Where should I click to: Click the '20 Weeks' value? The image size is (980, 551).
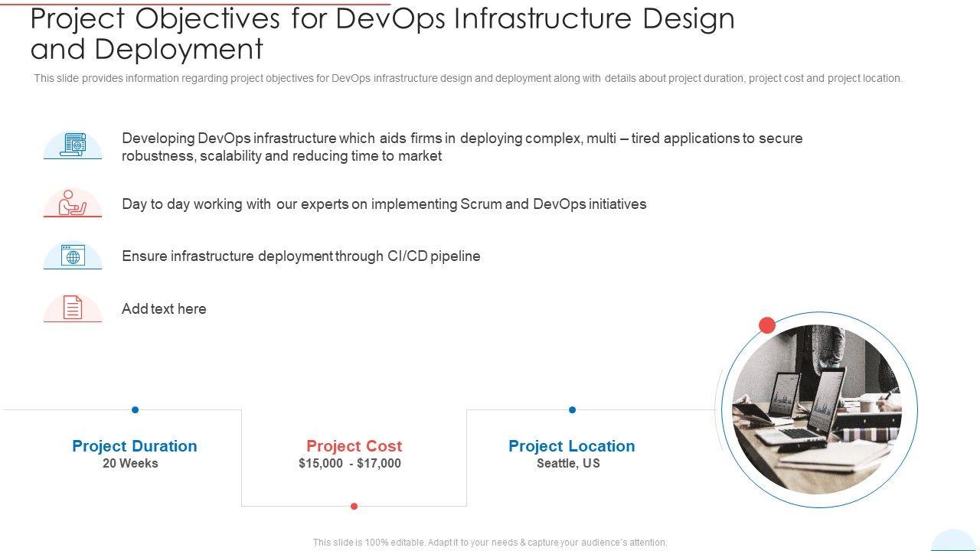pos(130,464)
